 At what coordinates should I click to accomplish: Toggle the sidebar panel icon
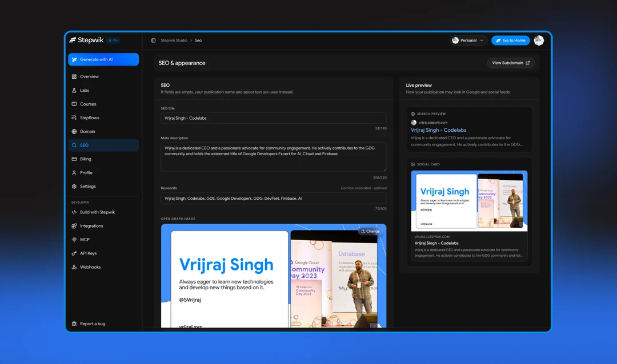(154, 41)
